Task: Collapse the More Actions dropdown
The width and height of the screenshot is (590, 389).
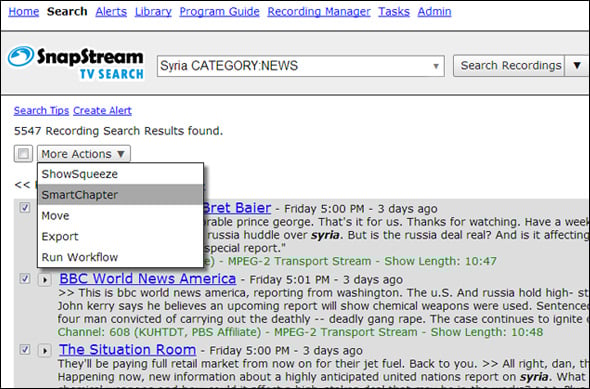Action: [x=84, y=154]
